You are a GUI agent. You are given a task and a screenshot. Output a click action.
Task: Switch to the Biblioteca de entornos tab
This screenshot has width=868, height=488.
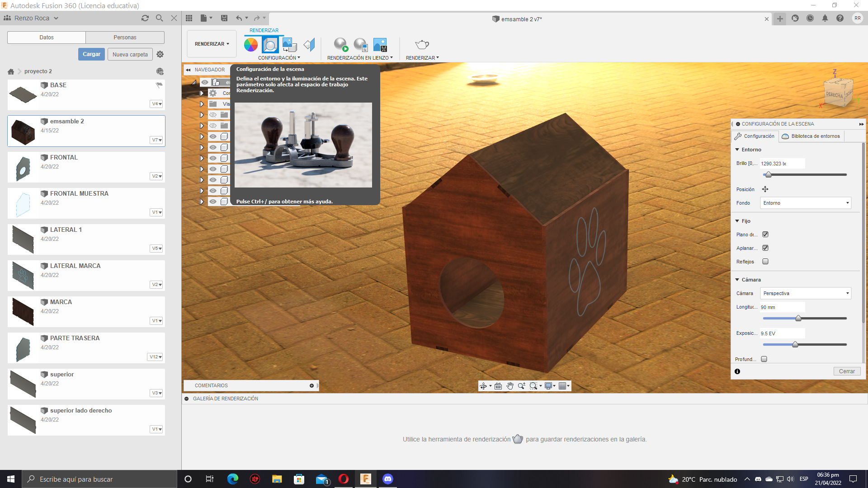point(811,136)
